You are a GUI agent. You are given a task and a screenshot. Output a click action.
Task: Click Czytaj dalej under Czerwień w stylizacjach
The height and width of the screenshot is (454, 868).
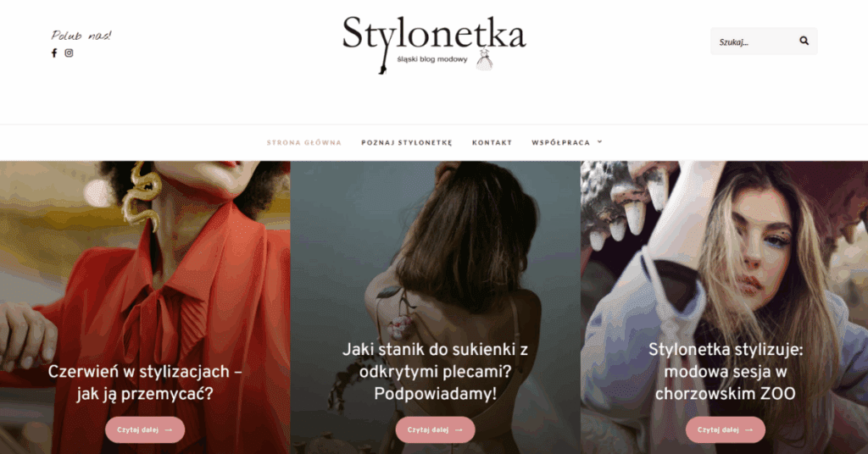(x=145, y=429)
